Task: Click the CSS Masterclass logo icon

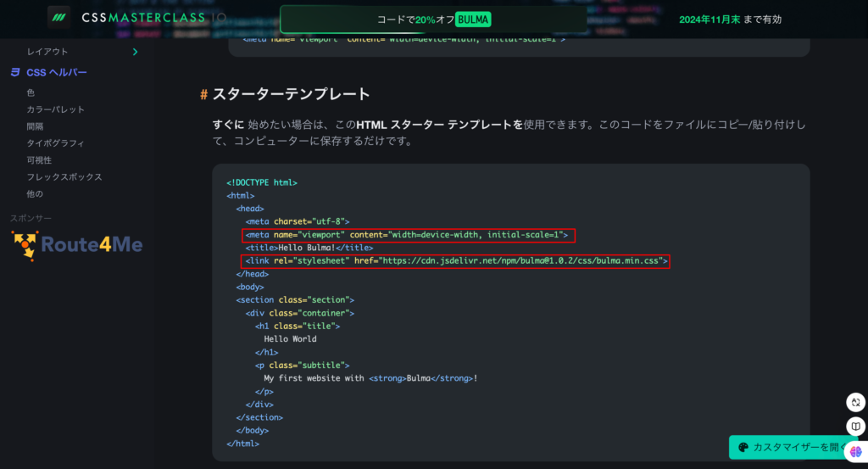Action: click(x=58, y=18)
